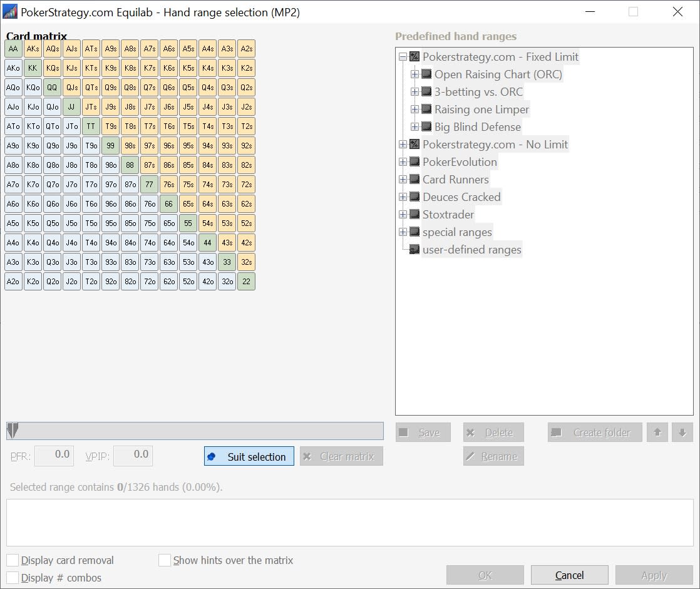
Task: Click the move range down arrow
Action: 682,433
